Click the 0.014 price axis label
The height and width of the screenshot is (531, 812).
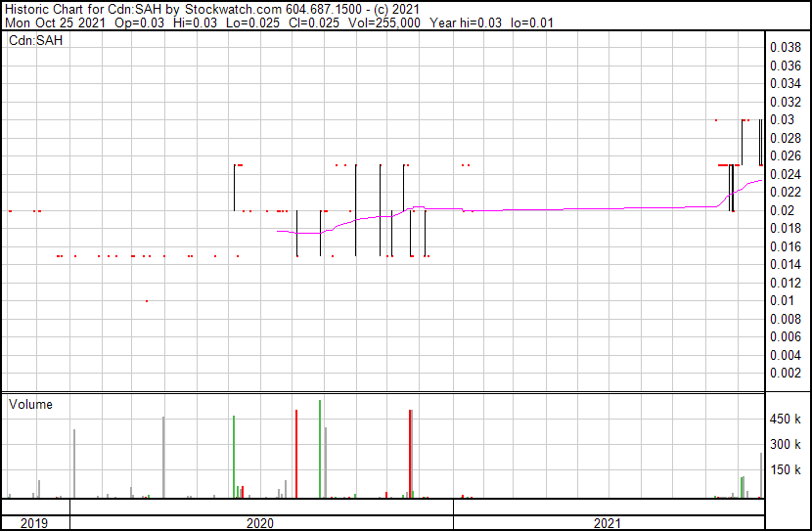[785, 264]
